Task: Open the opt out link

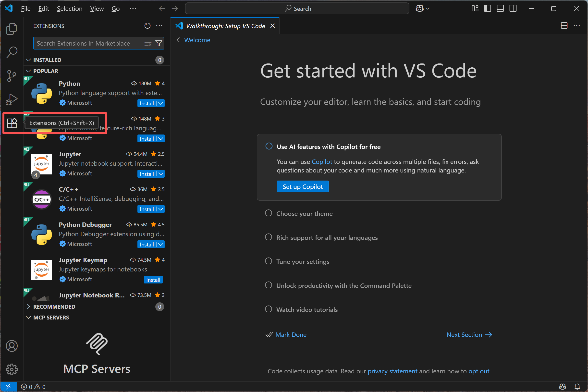Action: [479, 371]
